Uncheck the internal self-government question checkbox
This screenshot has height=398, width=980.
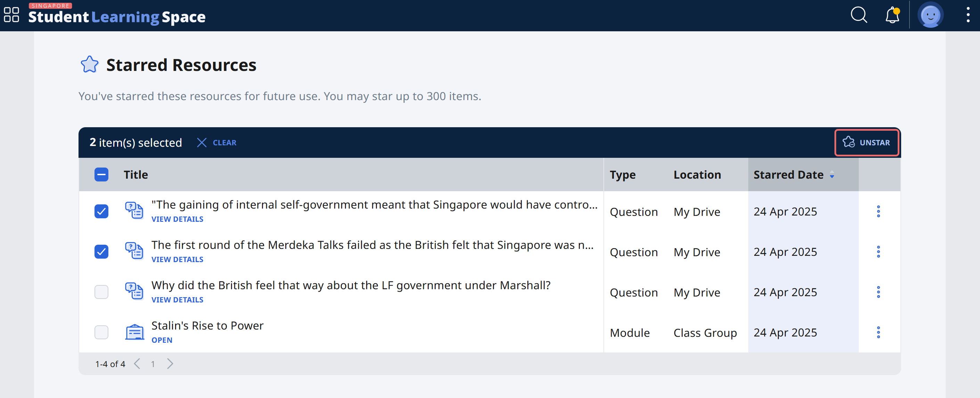[x=101, y=211]
